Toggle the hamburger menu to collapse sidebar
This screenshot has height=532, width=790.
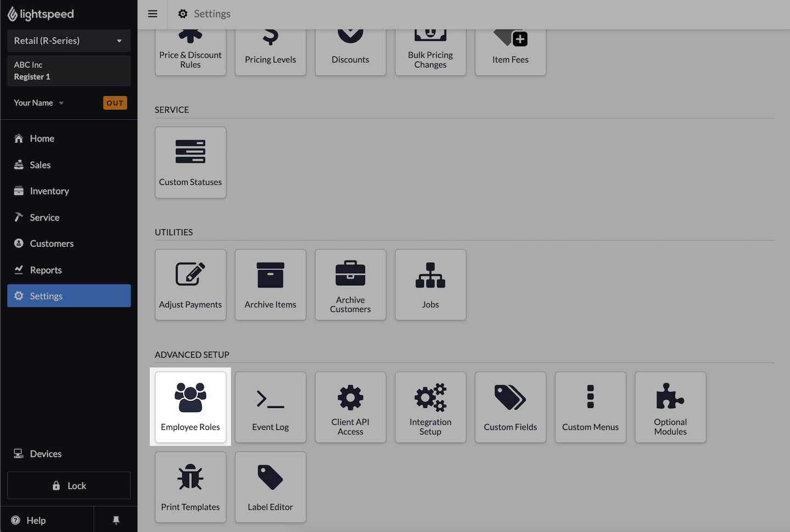pyautogui.click(x=153, y=14)
